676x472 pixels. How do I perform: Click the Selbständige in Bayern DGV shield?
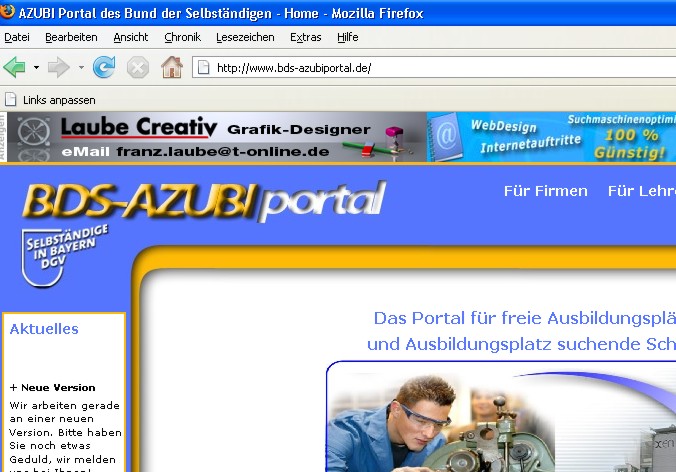[64, 256]
